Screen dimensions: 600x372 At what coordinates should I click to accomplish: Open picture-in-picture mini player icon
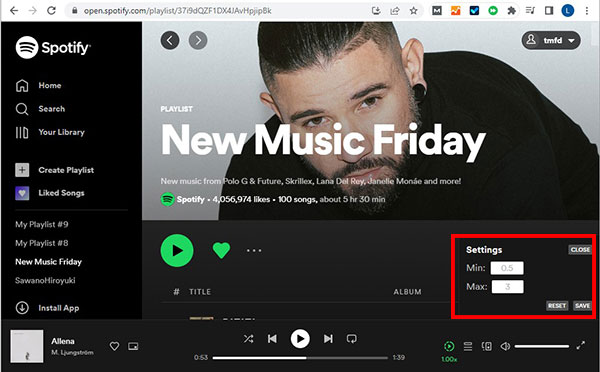133,346
